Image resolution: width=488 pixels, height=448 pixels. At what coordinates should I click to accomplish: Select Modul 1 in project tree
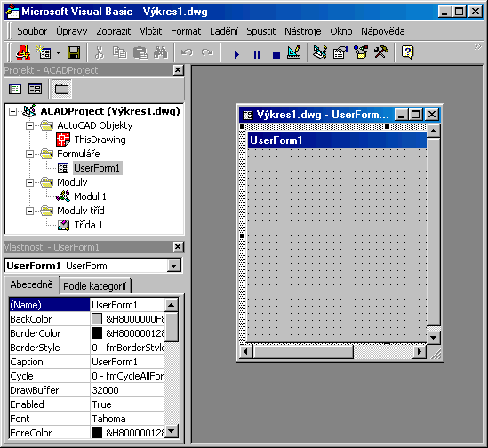(x=90, y=196)
